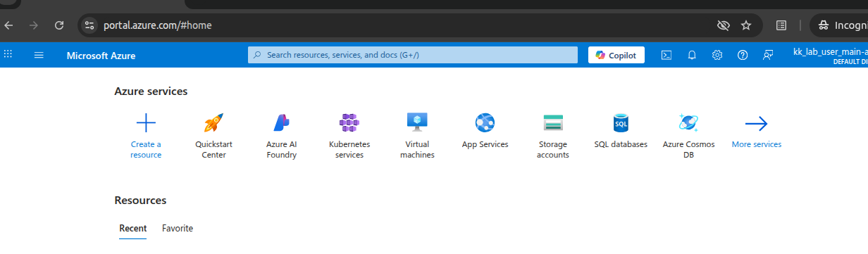Open the kk_lab_user account menu
Image resolution: width=868 pixels, height=254 pixels.
tap(830, 56)
